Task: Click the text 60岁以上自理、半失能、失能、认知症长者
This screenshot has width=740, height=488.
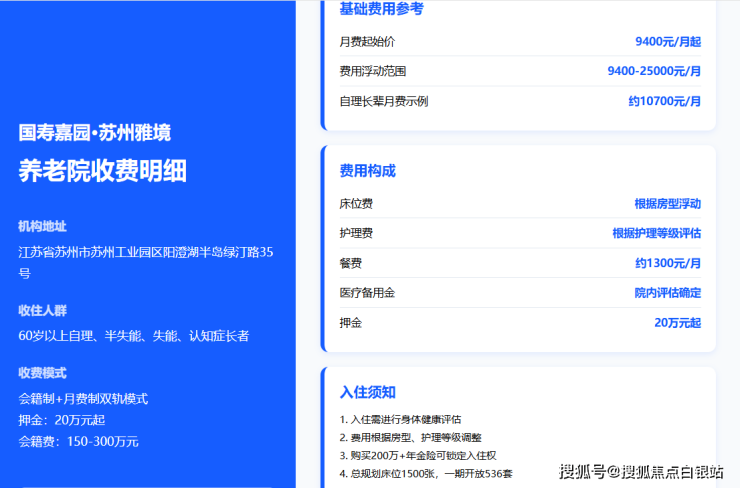Action: point(134,336)
